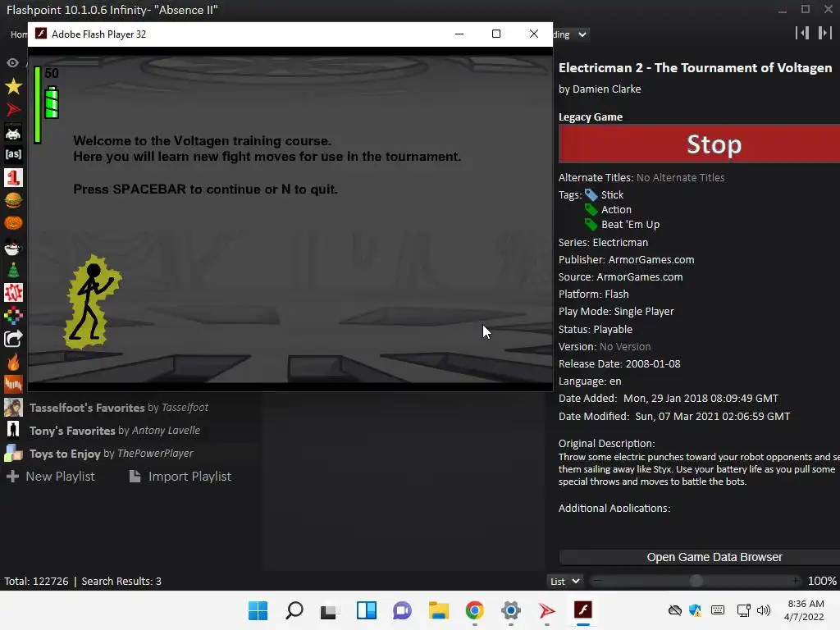Click the Original Description text block

point(699,469)
